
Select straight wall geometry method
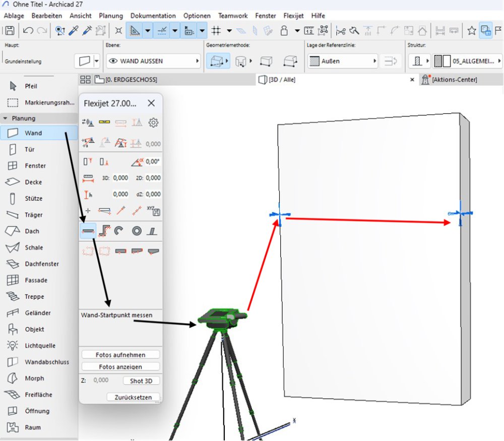point(218,61)
